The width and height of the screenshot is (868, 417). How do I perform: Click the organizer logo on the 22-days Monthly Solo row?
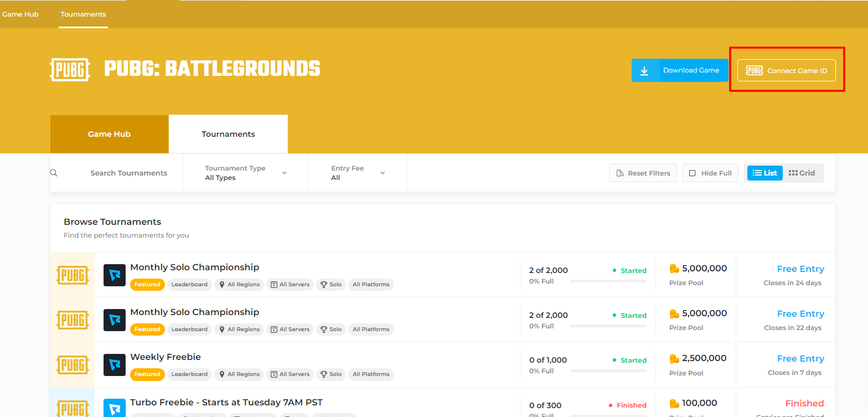(x=115, y=320)
